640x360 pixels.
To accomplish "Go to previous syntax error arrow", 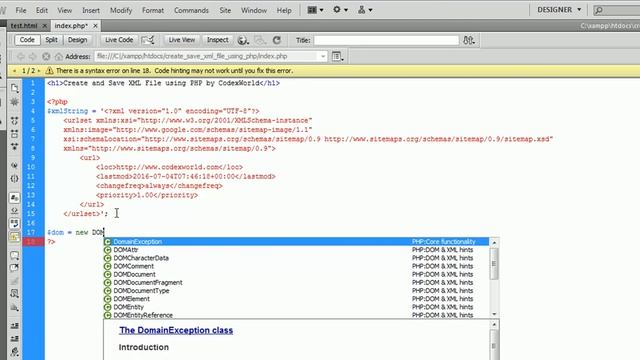I will click(14, 71).
